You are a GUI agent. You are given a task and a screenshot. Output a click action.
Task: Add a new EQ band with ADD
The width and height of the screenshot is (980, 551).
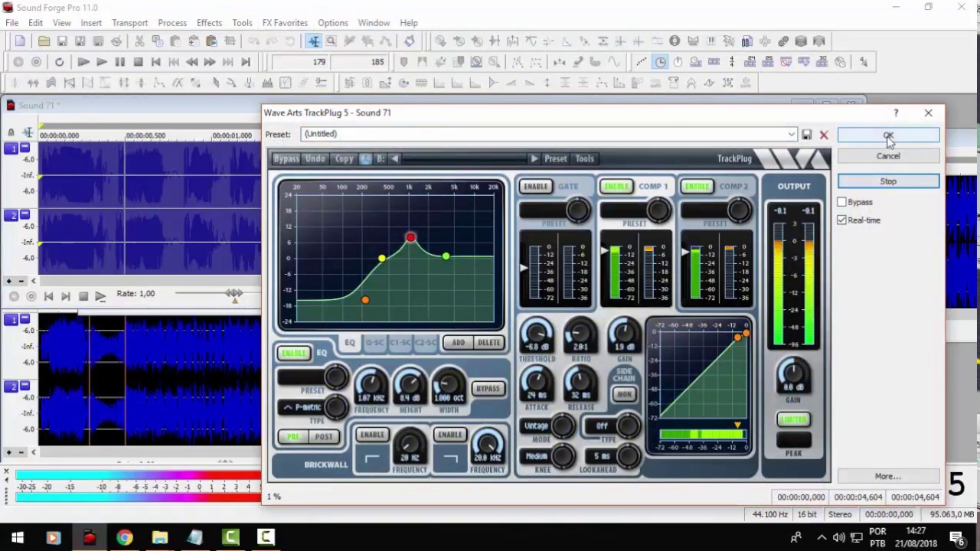(x=458, y=343)
